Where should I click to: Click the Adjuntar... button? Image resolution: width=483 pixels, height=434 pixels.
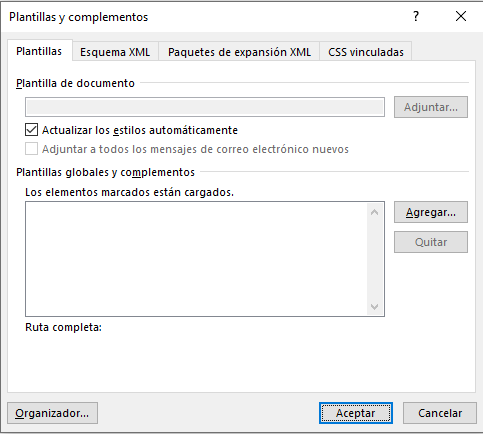431,107
